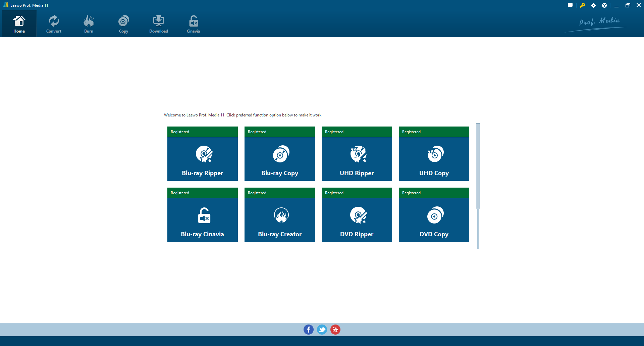Click the feedback chat icon in title bar
Screen dimensions: 644x346
tap(570, 5)
